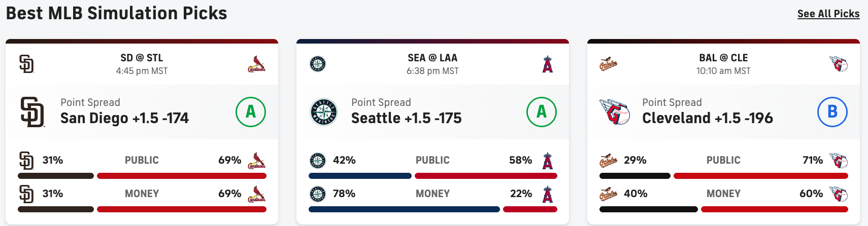Click the B grade badge for Cleveland
The height and width of the screenshot is (226, 868).
(x=832, y=112)
